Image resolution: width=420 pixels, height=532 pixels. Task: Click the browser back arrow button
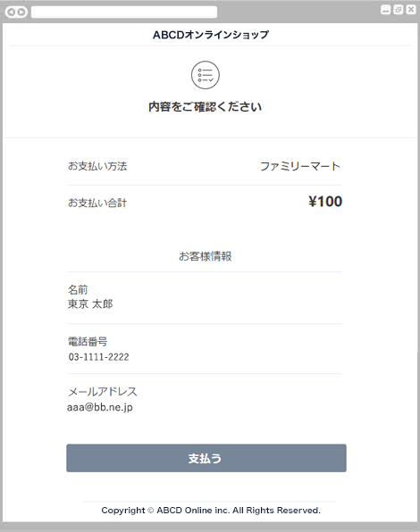pos(12,12)
